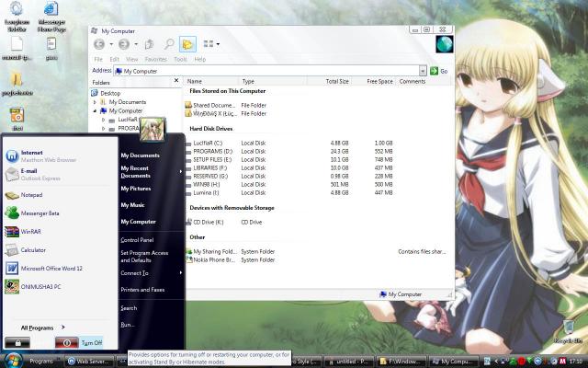Viewport: 588px width, 368px height.
Task: Click Search in Start menu
Action: [x=129, y=308]
